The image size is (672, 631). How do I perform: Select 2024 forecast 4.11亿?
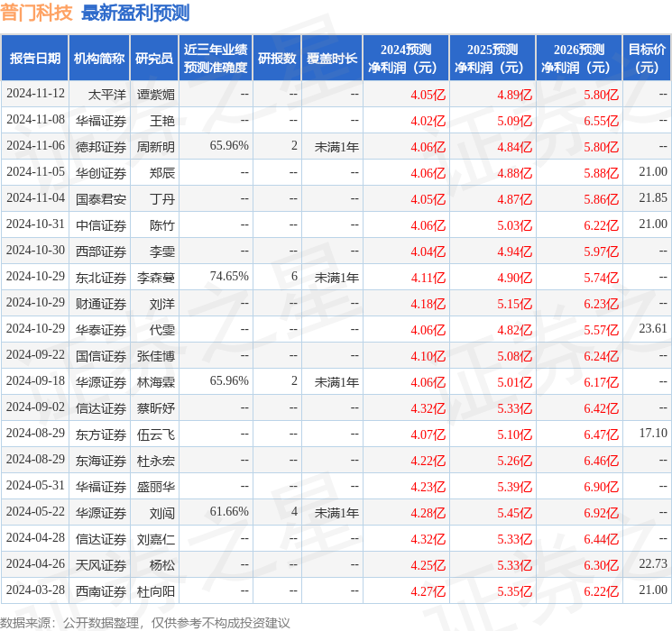[x=428, y=278]
